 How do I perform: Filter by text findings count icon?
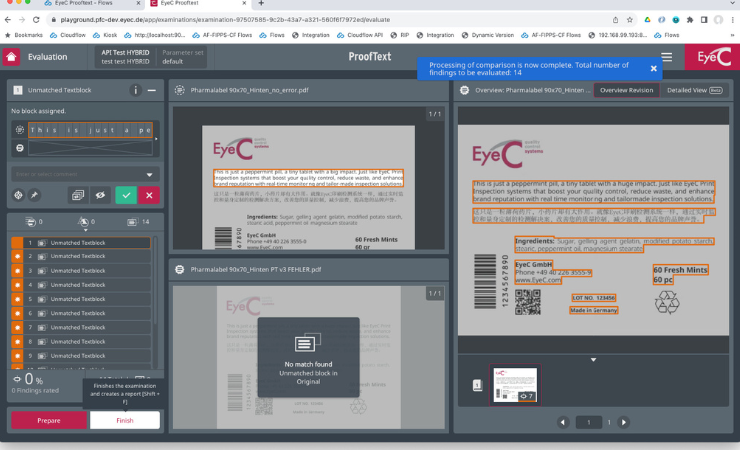coord(31,221)
